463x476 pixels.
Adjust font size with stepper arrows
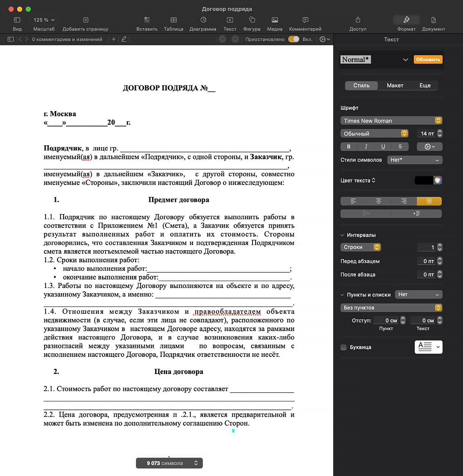[x=439, y=134]
